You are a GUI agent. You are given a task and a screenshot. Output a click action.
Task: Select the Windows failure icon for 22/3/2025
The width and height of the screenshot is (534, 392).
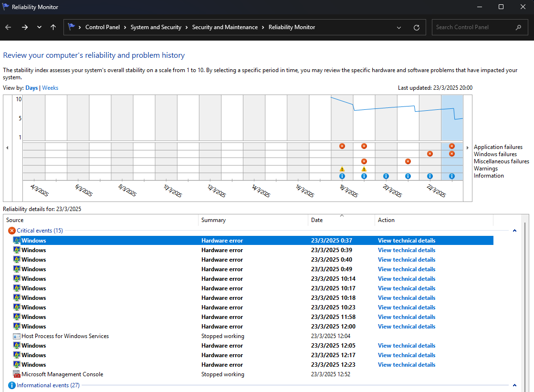[x=430, y=154]
